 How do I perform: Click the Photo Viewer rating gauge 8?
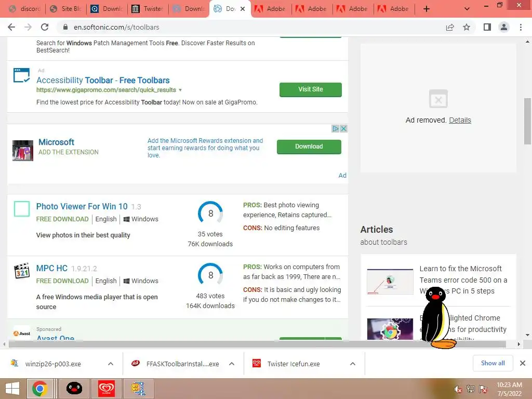pyautogui.click(x=210, y=214)
